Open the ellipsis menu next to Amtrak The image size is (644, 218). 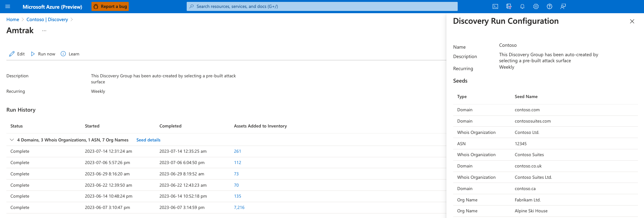coord(44,31)
